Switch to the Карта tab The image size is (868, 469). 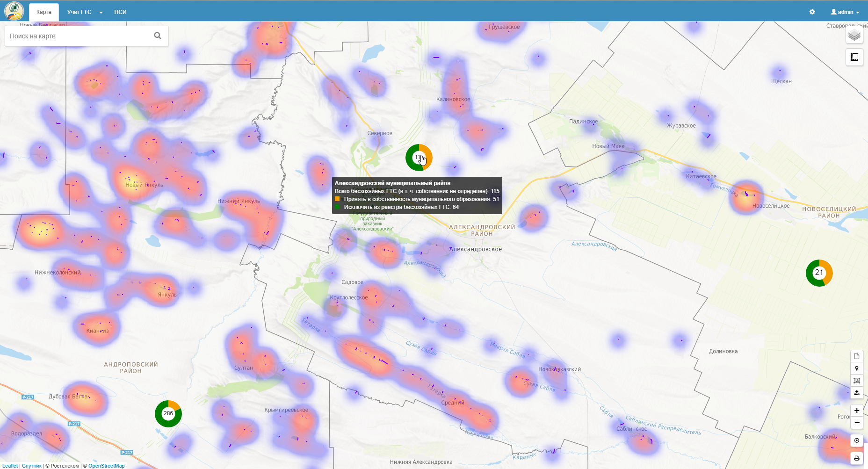pos(44,12)
